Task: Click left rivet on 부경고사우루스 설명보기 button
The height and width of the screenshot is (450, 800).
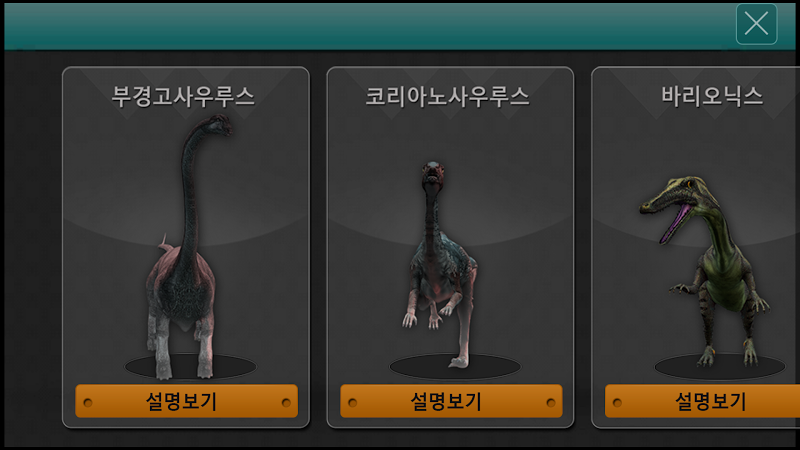Action: coord(88,403)
